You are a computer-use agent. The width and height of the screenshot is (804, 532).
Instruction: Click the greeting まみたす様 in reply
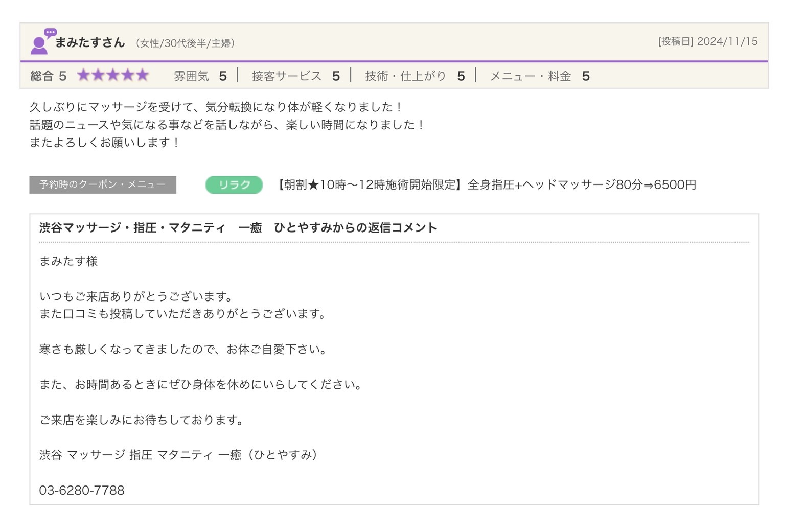(68, 261)
